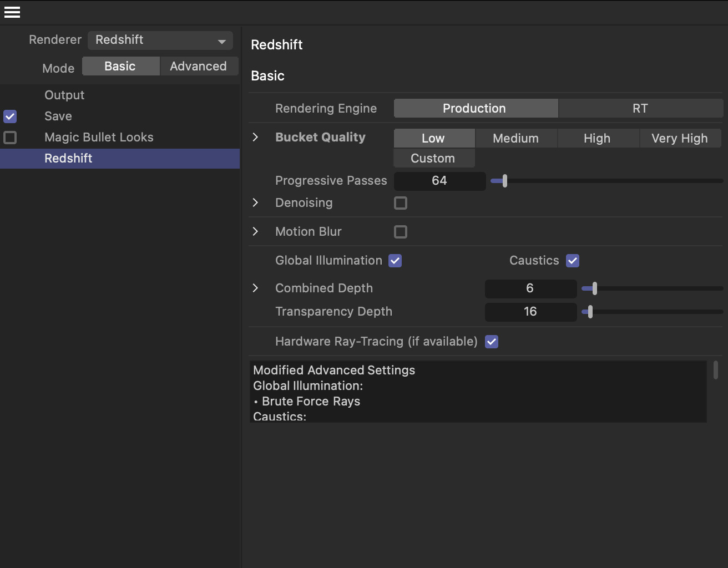Choose High bucket quality

(x=598, y=138)
